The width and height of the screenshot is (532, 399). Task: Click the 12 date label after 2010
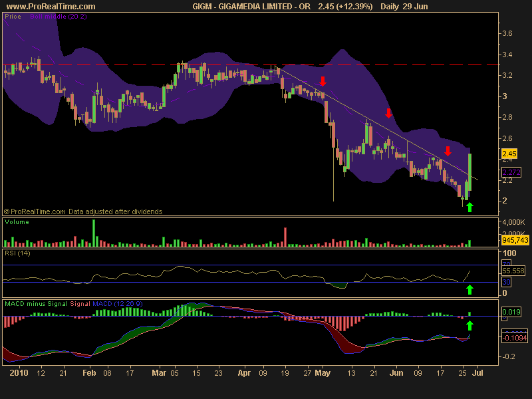(41, 373)
